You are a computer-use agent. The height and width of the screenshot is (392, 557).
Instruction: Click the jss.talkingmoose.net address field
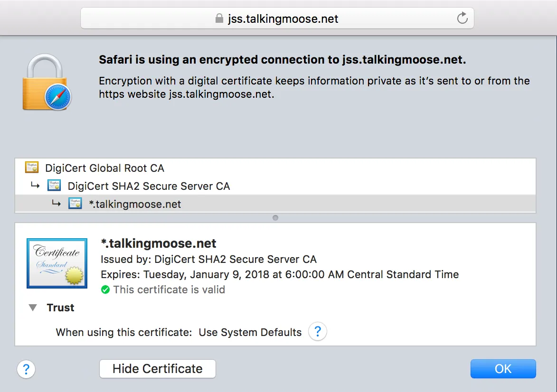[278, 19]
